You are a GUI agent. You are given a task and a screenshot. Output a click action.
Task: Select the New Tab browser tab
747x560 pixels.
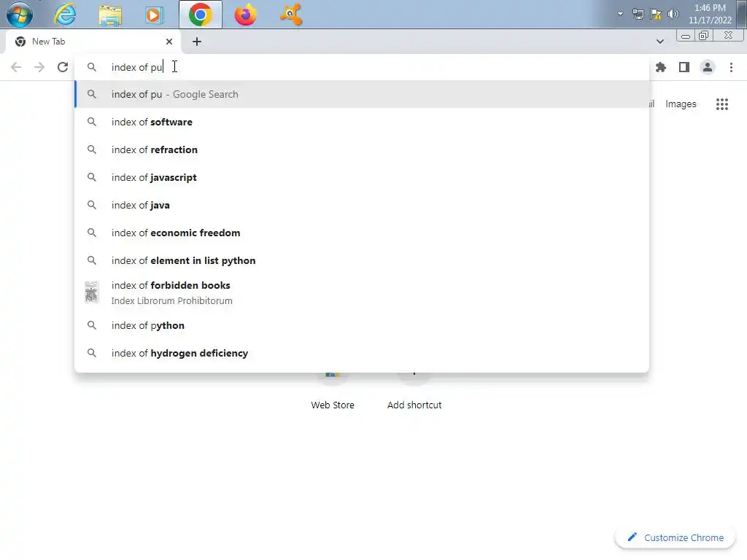point(94,42)
